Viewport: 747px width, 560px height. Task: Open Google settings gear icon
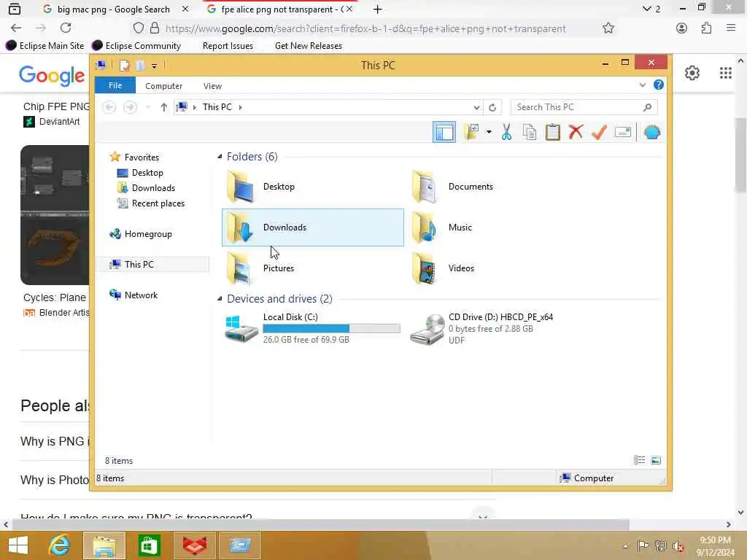(692, 73)
